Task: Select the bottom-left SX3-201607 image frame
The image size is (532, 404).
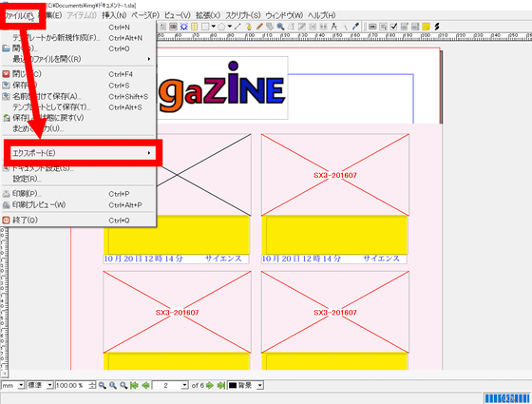Action: [x=177, y=312]
